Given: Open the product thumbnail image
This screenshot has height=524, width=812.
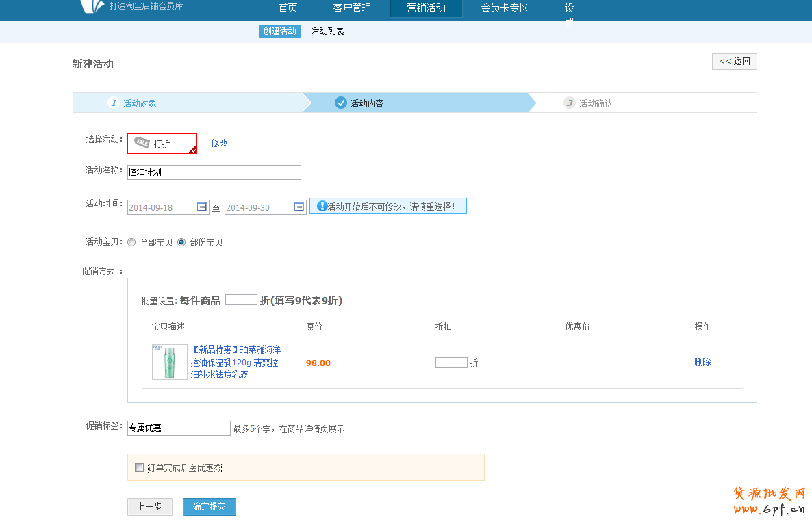Looking at the screenshot, I should (x=170, y=362).
